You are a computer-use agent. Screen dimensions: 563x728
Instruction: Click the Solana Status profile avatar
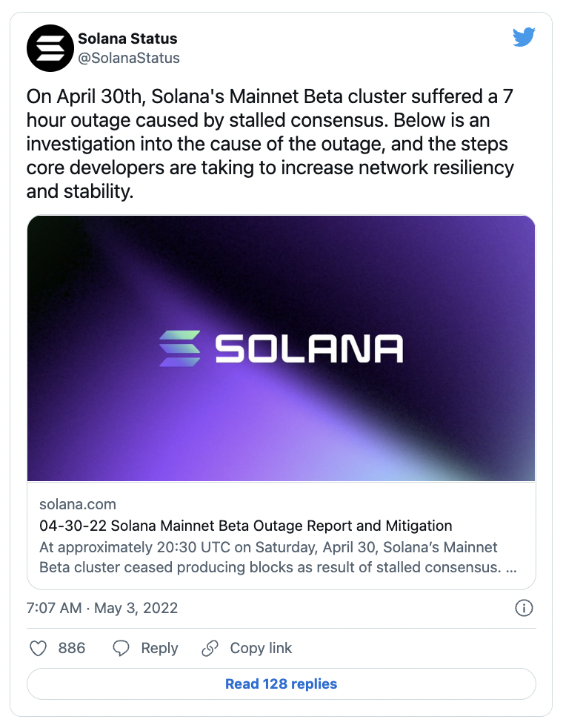50,47
